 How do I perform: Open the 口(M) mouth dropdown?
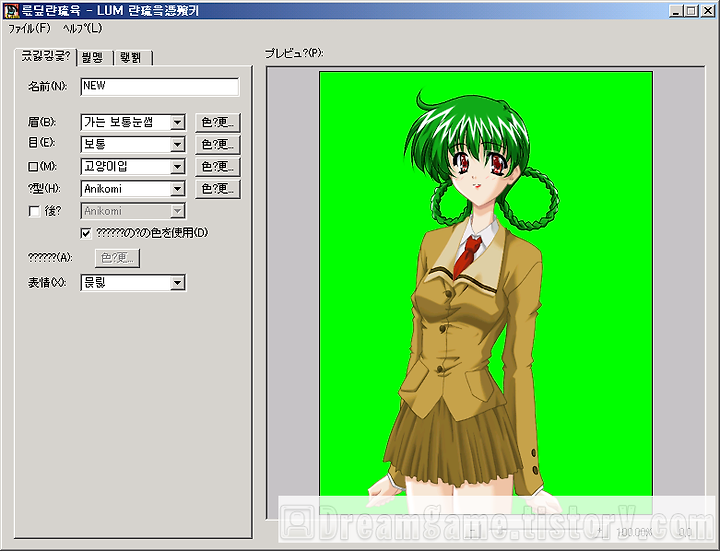pyautogui.click(x=133, y=166)
